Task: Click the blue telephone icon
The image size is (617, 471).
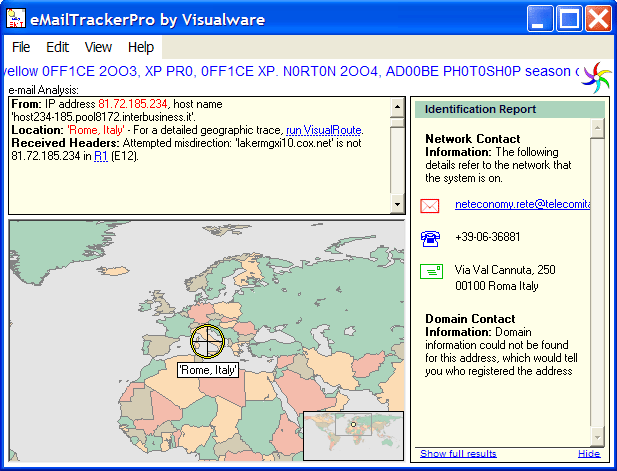Action: click(430, 238)
